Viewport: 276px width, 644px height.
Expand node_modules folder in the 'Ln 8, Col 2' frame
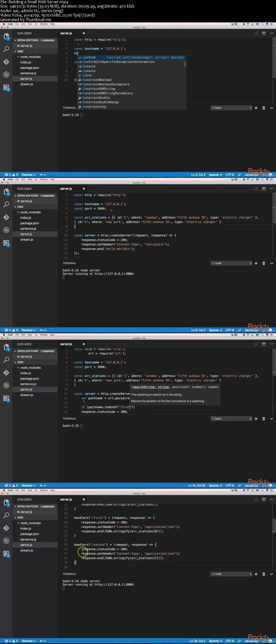pos(30,212)
